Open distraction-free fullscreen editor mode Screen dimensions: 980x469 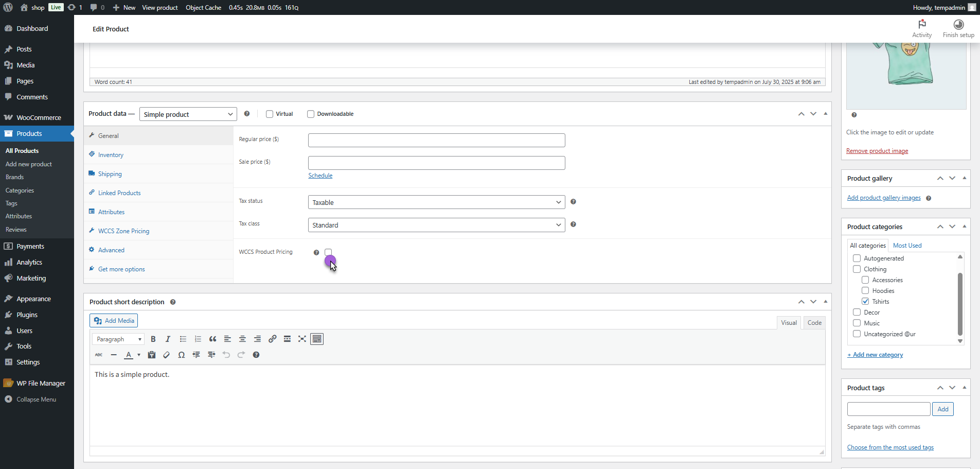(x=302, y=339)
